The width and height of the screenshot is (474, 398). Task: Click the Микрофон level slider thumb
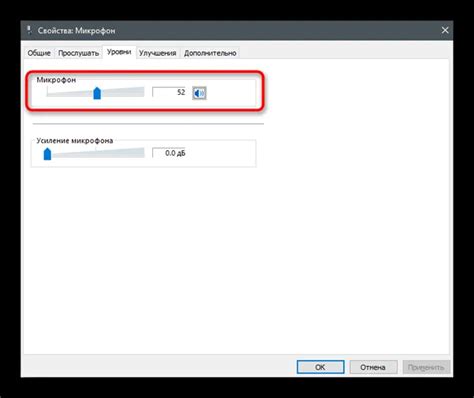(x=97, y=93)
